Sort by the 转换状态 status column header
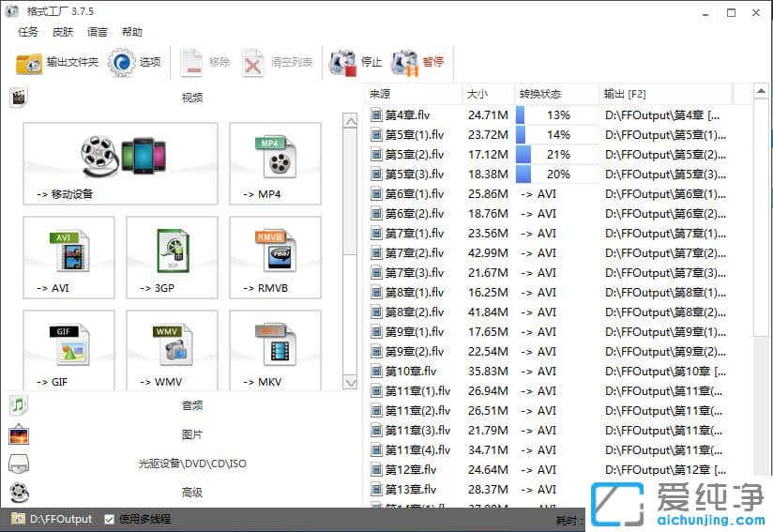773x532 pixels. click(x=557, y=94)
